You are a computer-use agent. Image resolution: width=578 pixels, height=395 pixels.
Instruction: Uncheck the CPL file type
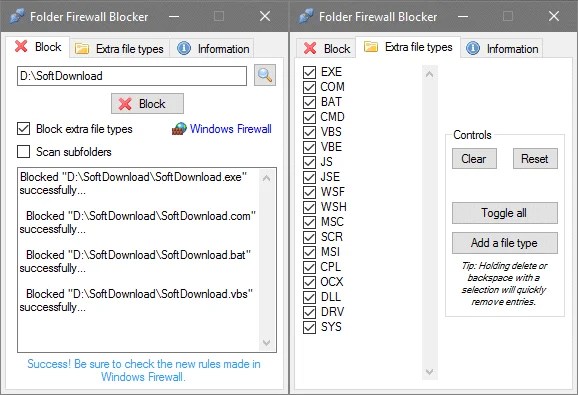point(309,267)
